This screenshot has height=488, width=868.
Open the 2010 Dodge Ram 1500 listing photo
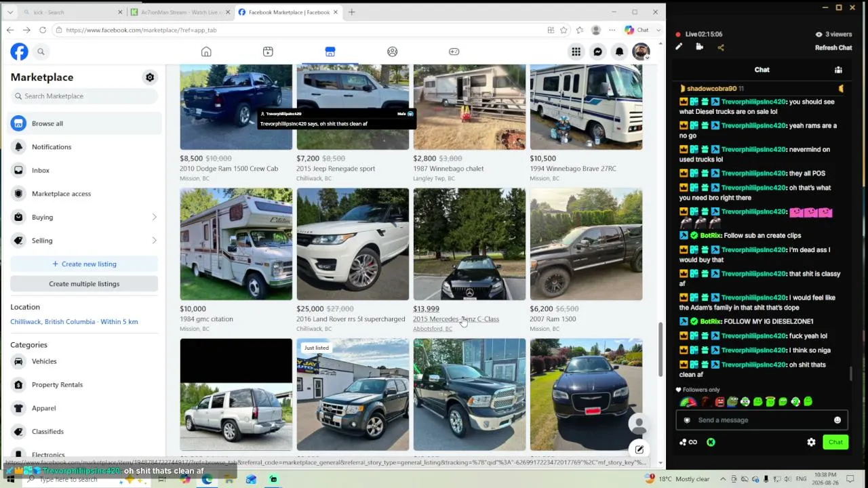(x=236, y=107)
